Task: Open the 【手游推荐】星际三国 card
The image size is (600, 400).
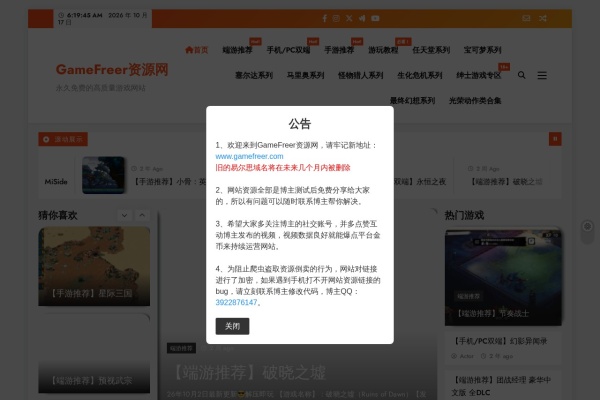Action: point(94,266)
